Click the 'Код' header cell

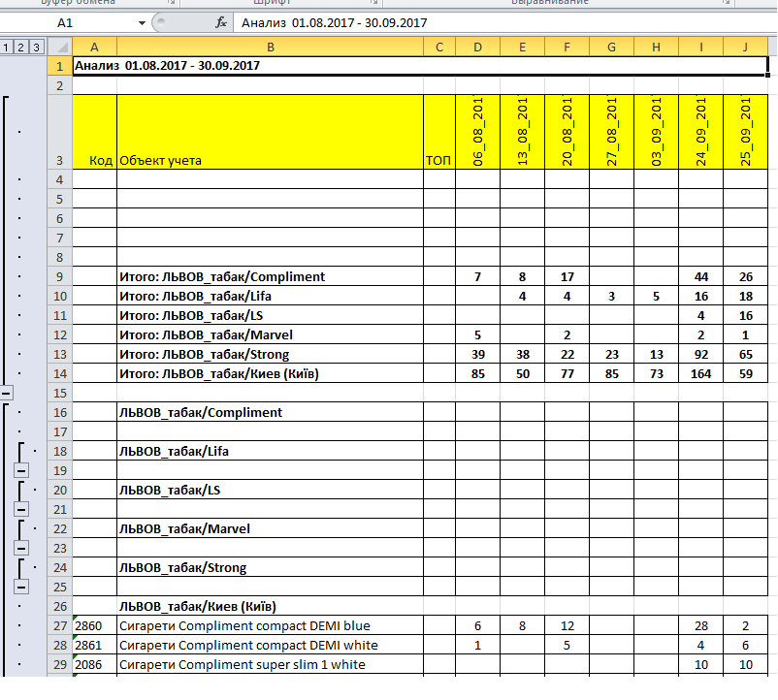pyautogui.click(x=95, y=132)
